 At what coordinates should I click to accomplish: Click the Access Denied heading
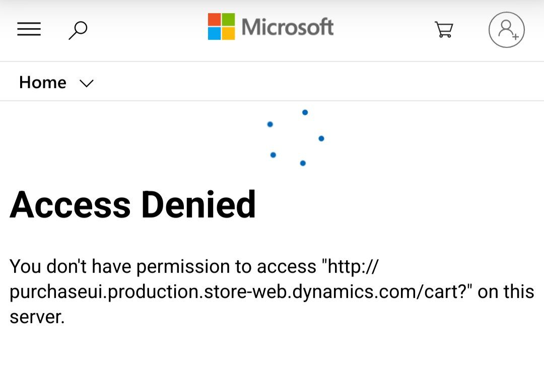[133, 205]
